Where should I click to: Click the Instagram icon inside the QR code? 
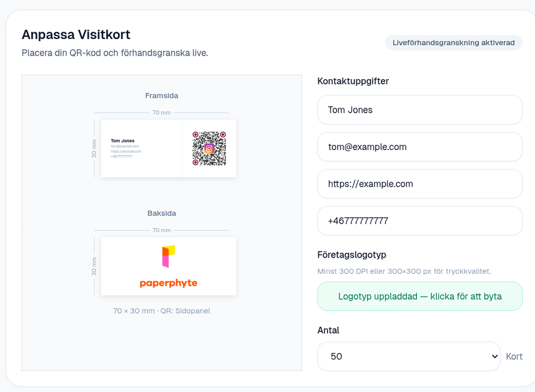point(209,148)
